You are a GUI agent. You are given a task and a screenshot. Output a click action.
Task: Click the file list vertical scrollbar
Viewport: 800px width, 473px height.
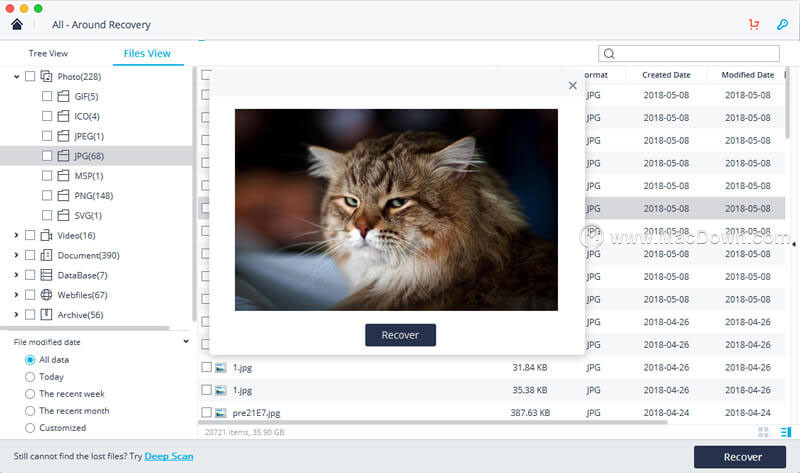coord(787,102)
